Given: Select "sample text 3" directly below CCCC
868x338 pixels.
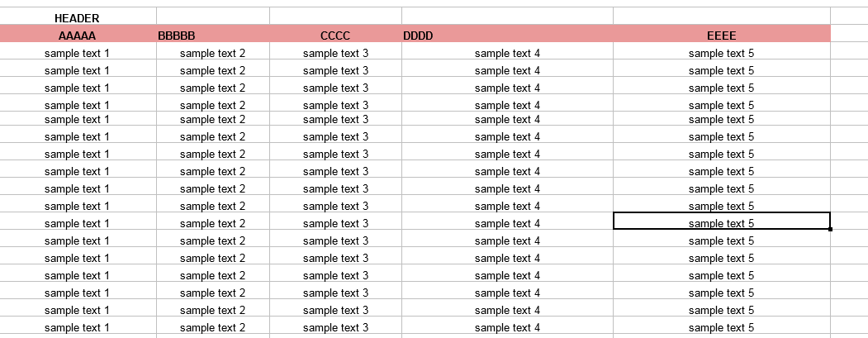Looking at the screenshot, I should click(x=335, y=53).
